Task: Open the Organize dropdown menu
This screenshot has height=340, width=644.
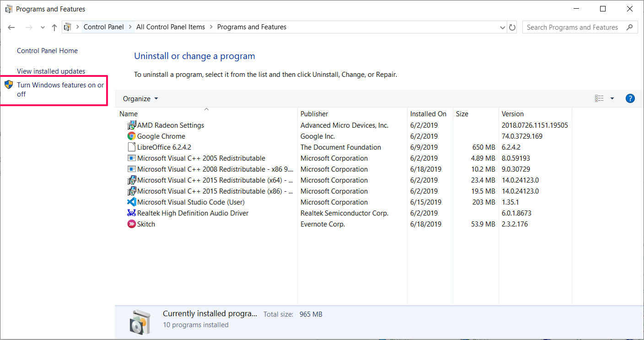Action: tap(140, 99)
